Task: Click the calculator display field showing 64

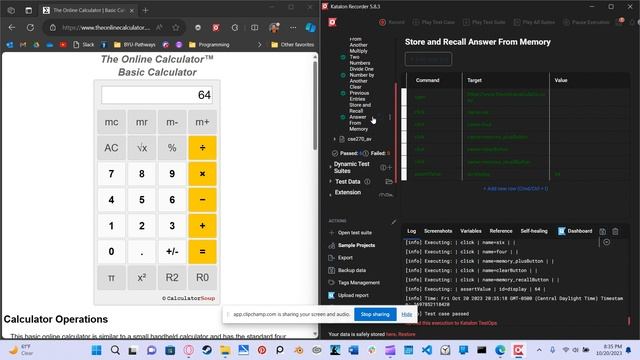Action: (x=157, y=95)
